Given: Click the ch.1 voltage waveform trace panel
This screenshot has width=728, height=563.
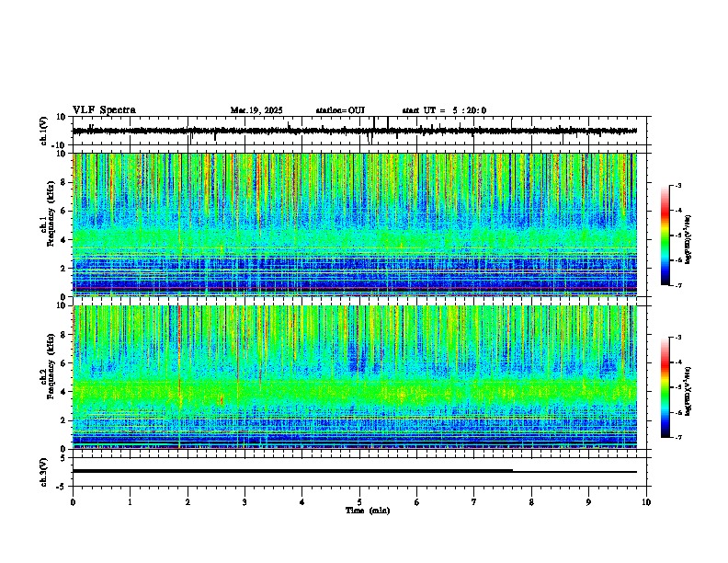Looking at the screenshot, I should [361, 131].
